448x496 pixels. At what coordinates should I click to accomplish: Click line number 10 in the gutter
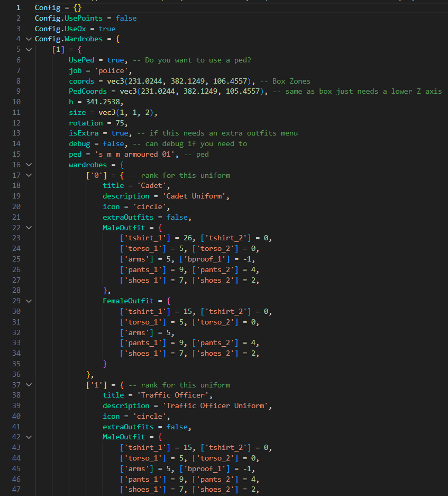click(x=16, y=102)
